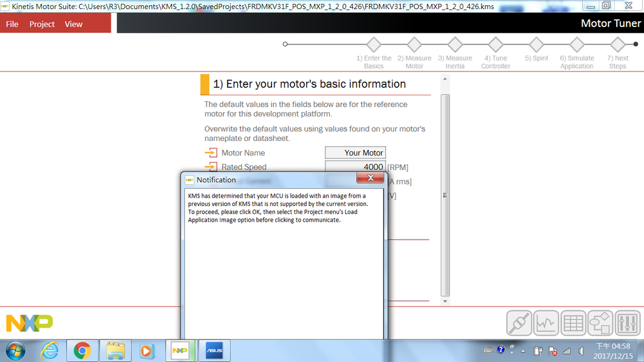Click the scrollbar down arrow
Image resolution: width=644 pixels, height=362 pixels.
tap(445, 301)
